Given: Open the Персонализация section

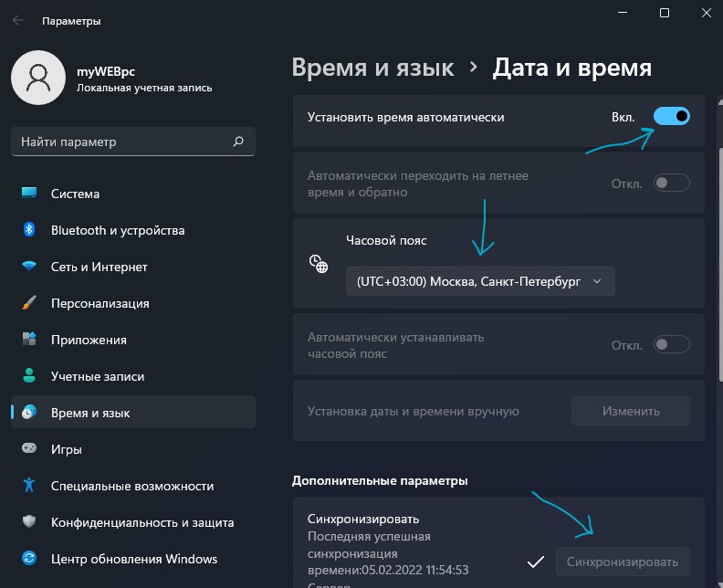Looking at the screenshot, I should click(x=133, y=303).
